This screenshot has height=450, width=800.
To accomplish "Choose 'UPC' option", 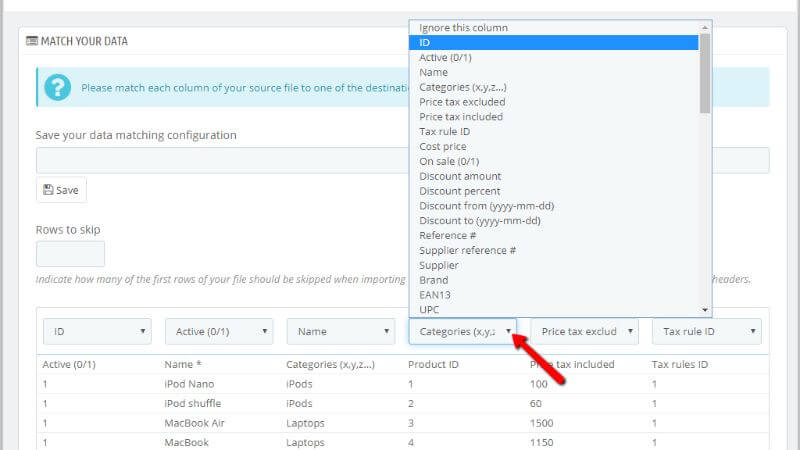I will 554,309.
